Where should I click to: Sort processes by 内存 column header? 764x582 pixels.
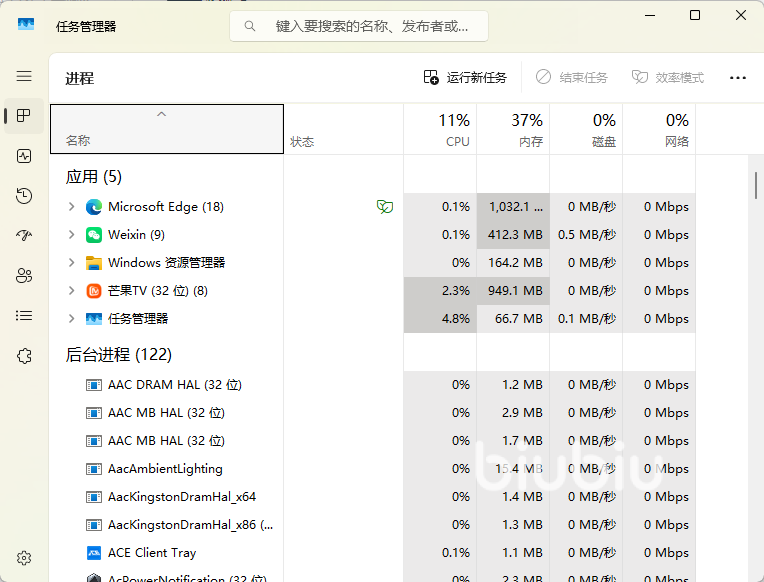513,130
